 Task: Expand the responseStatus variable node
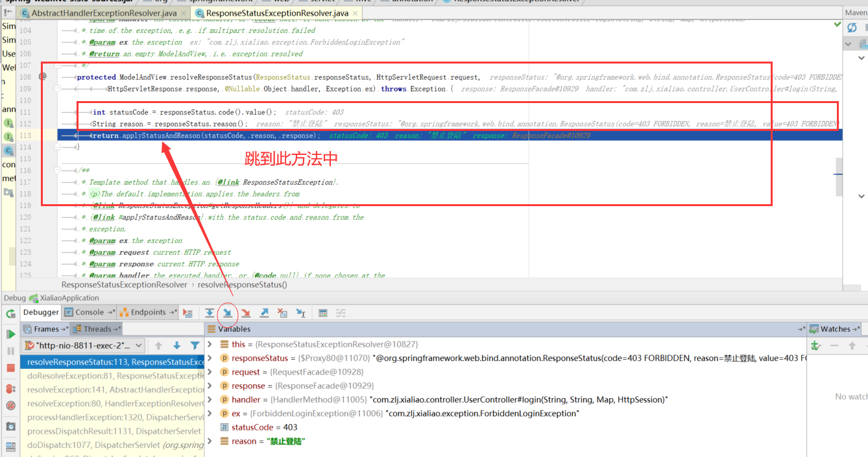pyautogui.click(x=210, y=358)
